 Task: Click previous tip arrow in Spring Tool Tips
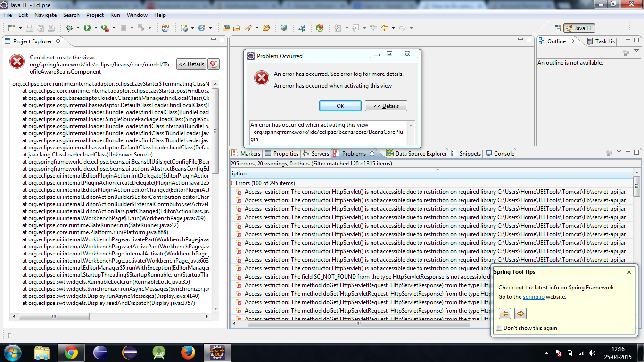point(504,313)
